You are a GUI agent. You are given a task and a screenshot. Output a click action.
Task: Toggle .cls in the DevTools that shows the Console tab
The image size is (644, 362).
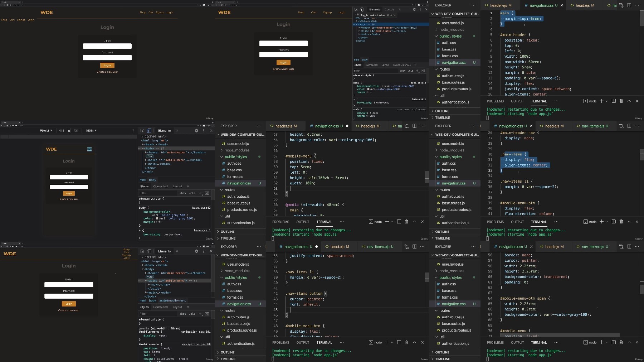[411, 71]
